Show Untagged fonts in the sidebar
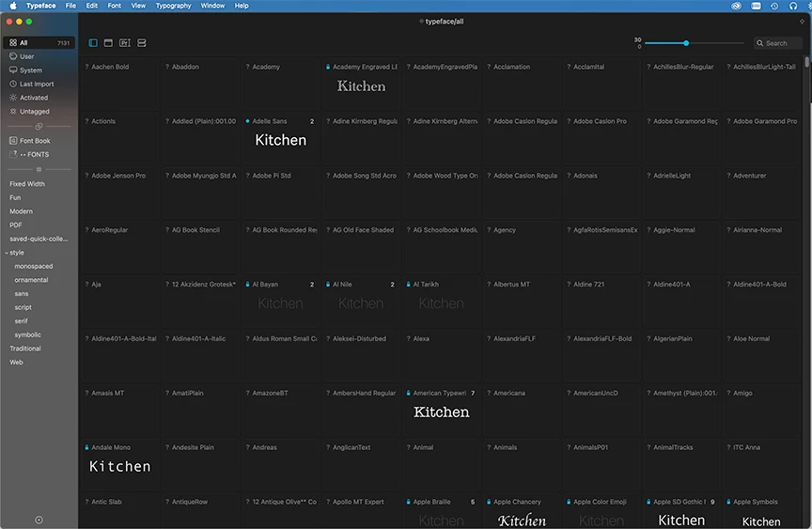The height and width of the screenshot is (529, 812). 39,111
